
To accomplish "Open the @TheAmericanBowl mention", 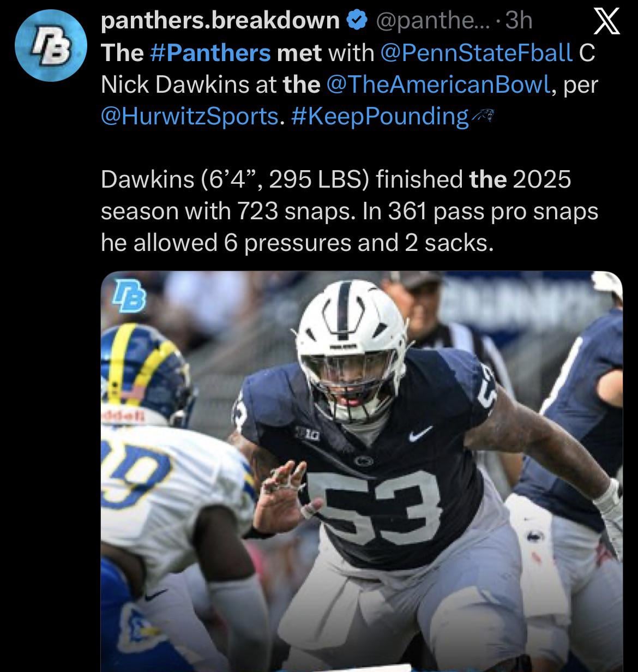I will (x=437, y=85).
